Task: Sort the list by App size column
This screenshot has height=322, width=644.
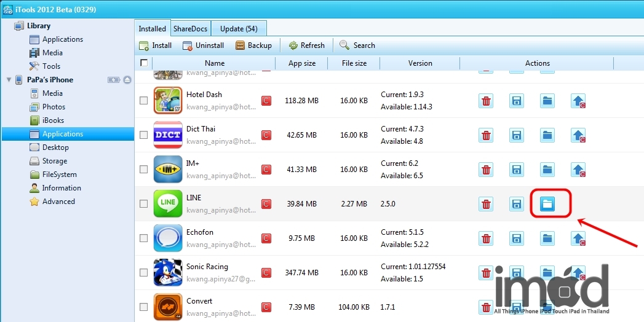Action: (x=301, y=63)
